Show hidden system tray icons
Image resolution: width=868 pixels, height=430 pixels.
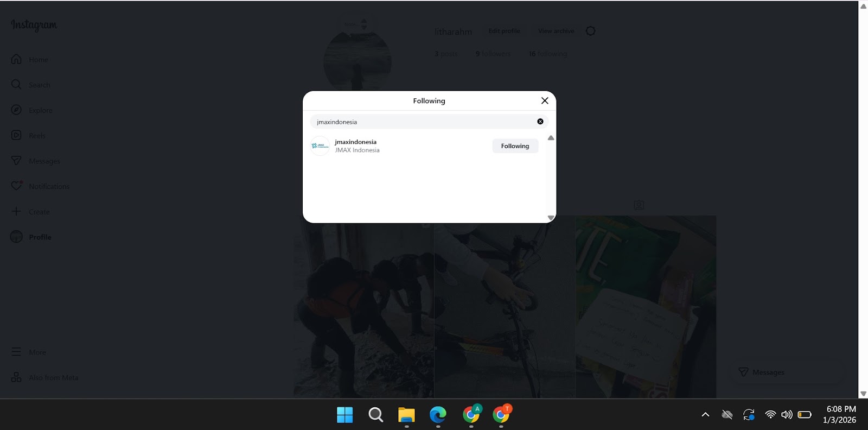click(705, 415)
